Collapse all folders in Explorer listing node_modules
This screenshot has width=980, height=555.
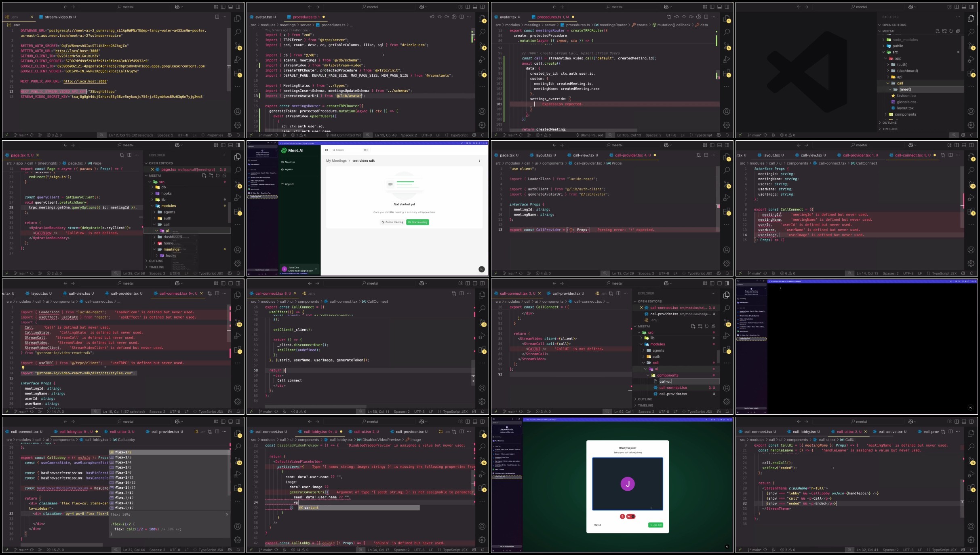point(958,31)
